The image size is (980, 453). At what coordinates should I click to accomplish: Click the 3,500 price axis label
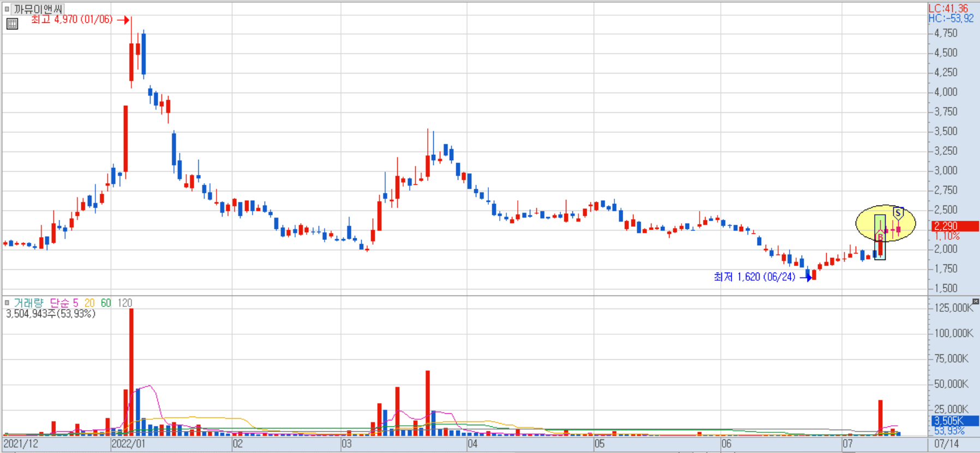tap(946, 131)
